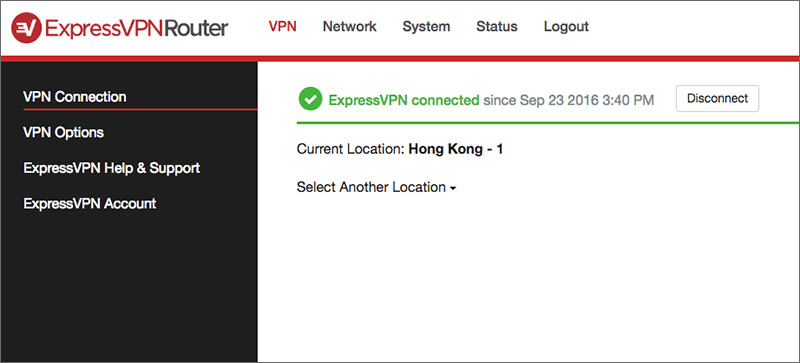Go to ExpressVPN Account page
The image size is (800, 363).
tap(90, 204)
